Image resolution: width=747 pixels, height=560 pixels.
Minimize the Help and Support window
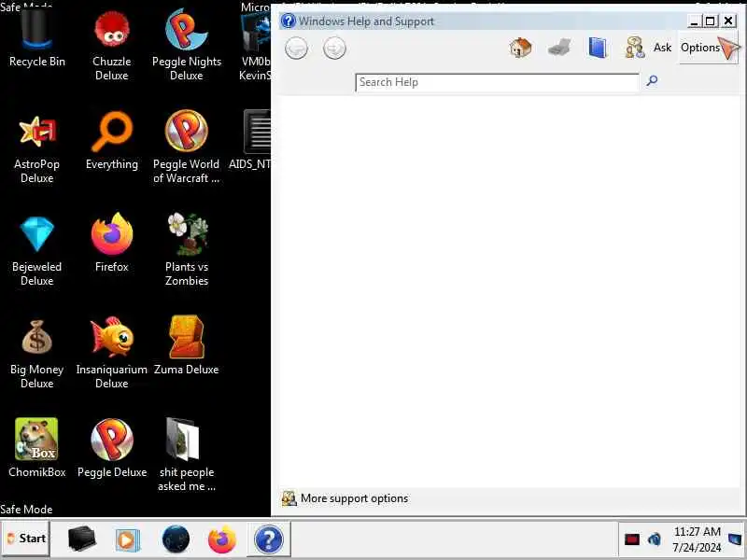click(694, 21)
